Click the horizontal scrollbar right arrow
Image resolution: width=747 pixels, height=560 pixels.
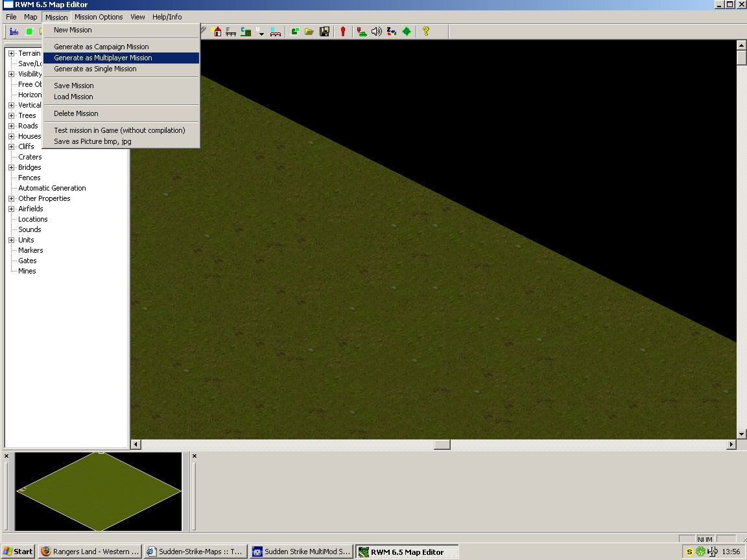(731, 444)
